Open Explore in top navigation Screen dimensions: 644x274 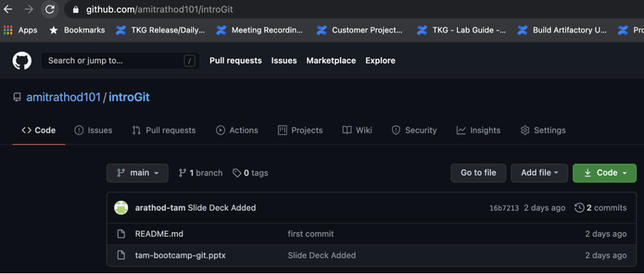pyautogui.click(x=380, y=61)
